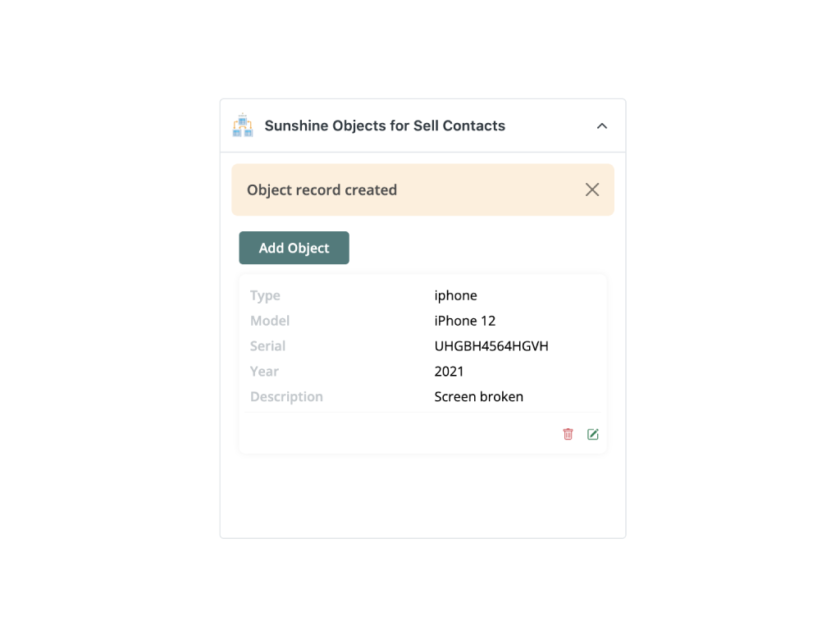Click the iPhone 12 model value
The height and width of the screenshot is (630, 840).
pyautogui.click(x=465, y=321)
